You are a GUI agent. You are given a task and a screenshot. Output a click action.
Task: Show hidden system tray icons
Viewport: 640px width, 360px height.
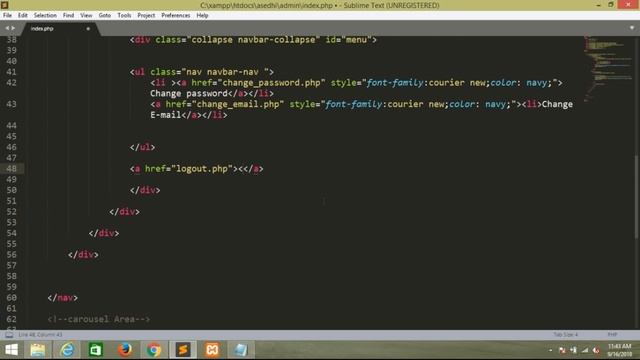[551, 350]
